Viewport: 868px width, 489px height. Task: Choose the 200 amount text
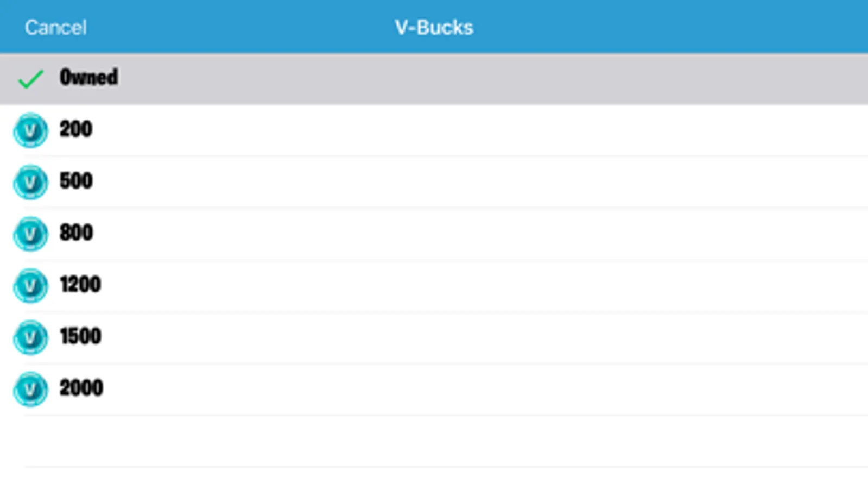[x=76, y=129]
